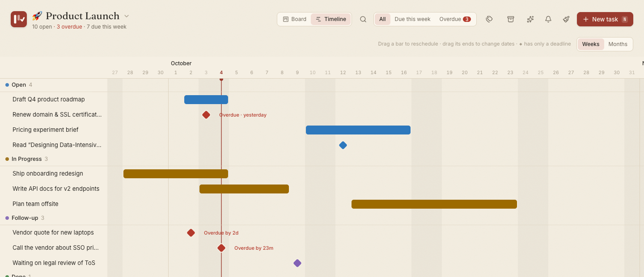Click today's date 4 in header
644x277 pixels.
(x=221, y=72)
